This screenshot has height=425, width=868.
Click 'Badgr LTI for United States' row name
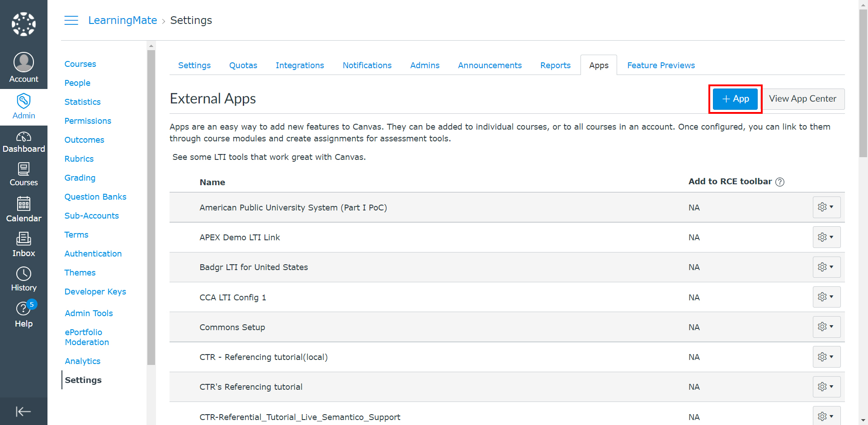coord(254,267)
